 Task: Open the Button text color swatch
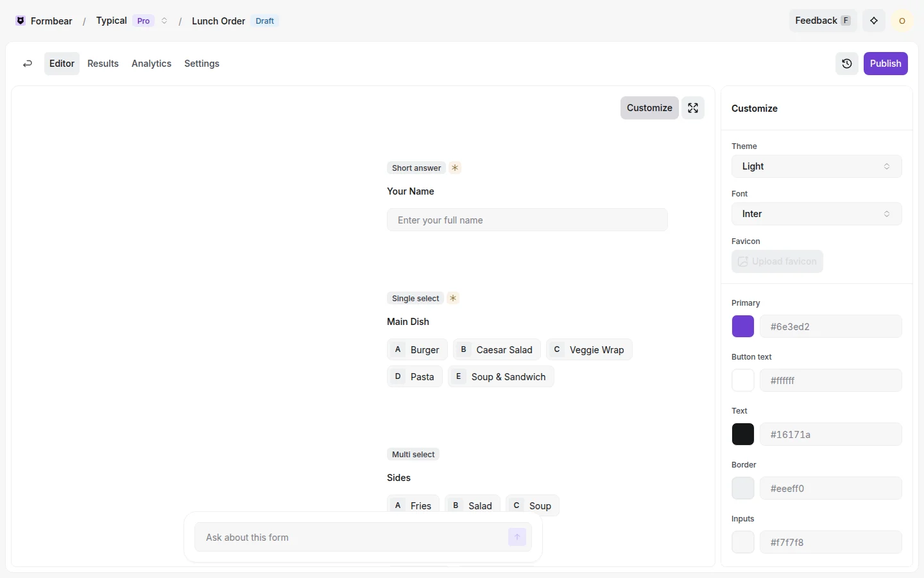point(743,380)
